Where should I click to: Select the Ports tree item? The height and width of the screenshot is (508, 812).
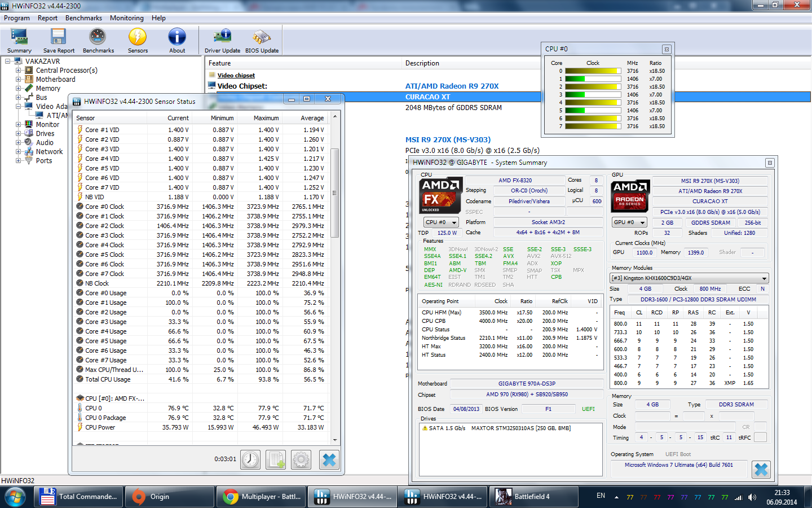tap(44, 161)
